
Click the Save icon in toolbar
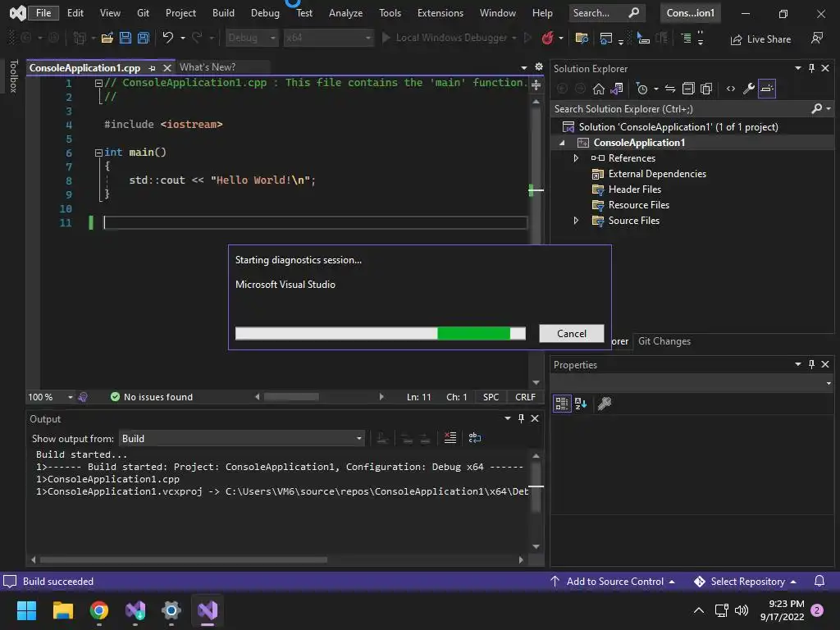point(126,38)
